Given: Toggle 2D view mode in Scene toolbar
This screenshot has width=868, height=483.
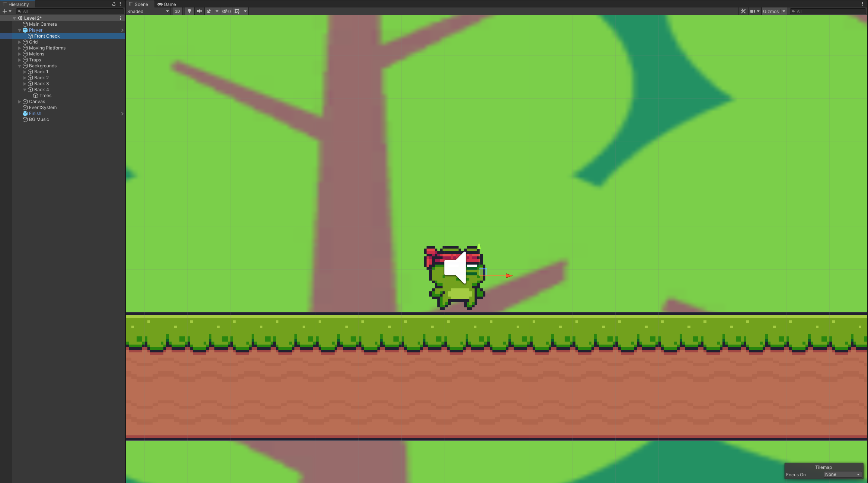Looking at the screenshot, I should click(178, 11).
